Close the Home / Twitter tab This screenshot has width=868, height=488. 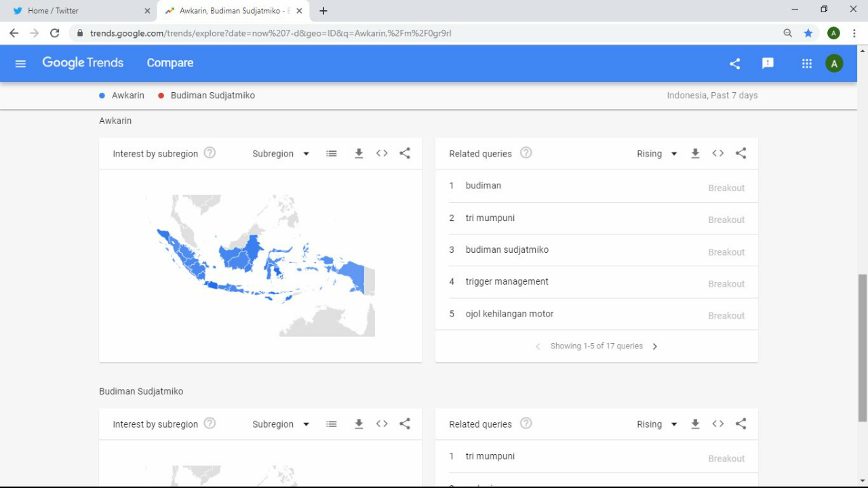click(147, 11)
